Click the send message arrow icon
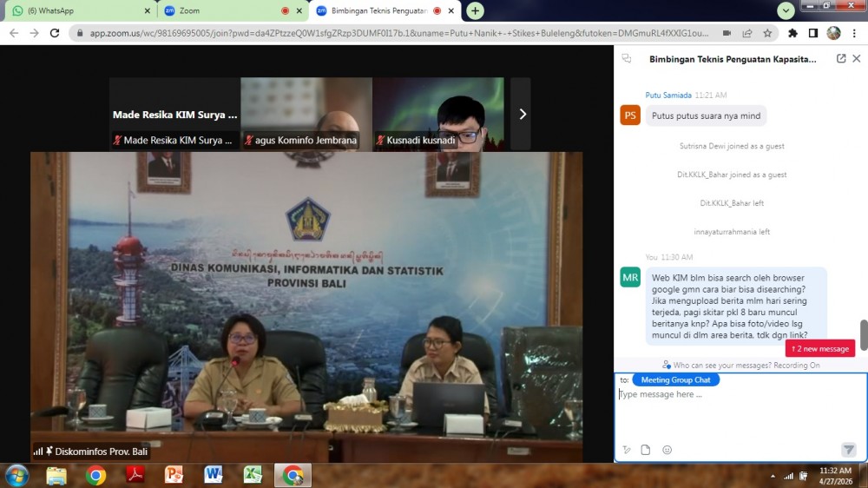Image resolution: width=868 pixels, height=488 pixels. (x=848, y=450)
